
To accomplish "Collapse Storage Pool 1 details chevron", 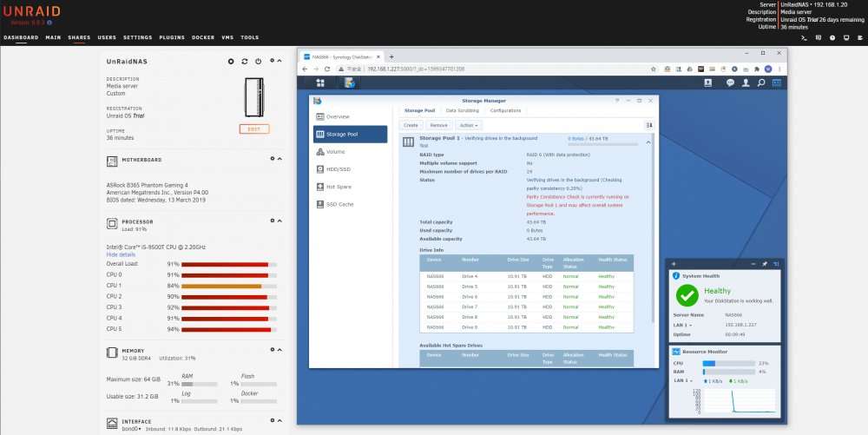I will [x=648, y=142].
